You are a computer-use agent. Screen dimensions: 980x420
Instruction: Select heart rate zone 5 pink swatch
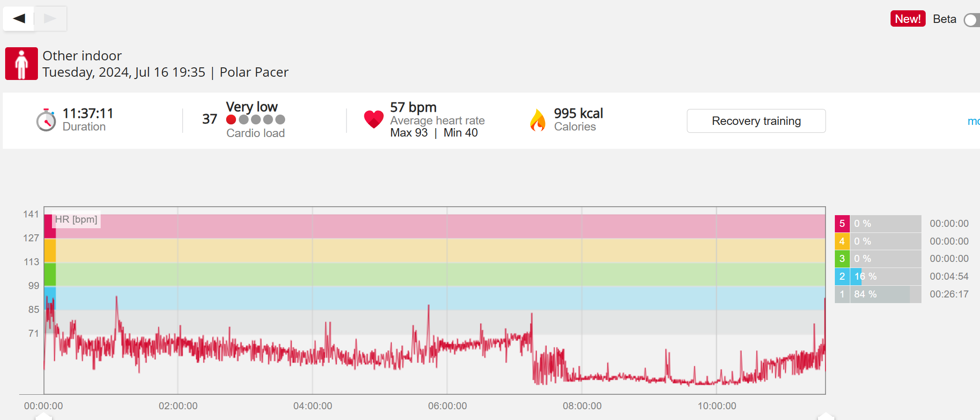[x=842, y=224]
